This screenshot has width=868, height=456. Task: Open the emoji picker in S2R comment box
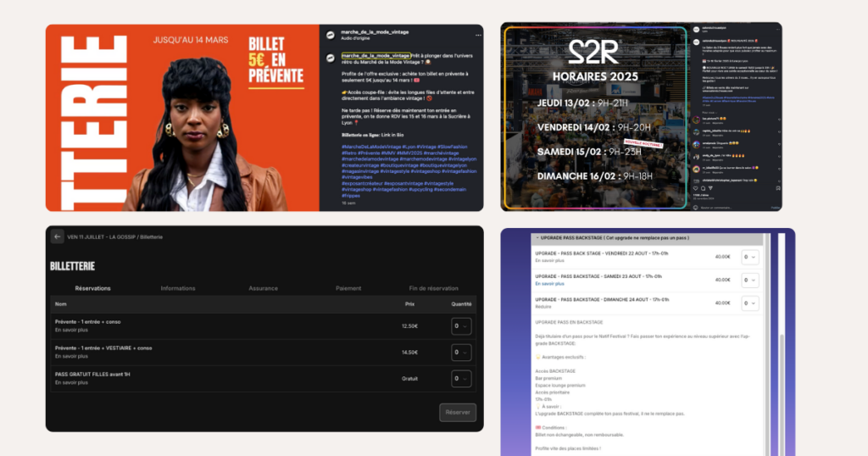(695, 208)
